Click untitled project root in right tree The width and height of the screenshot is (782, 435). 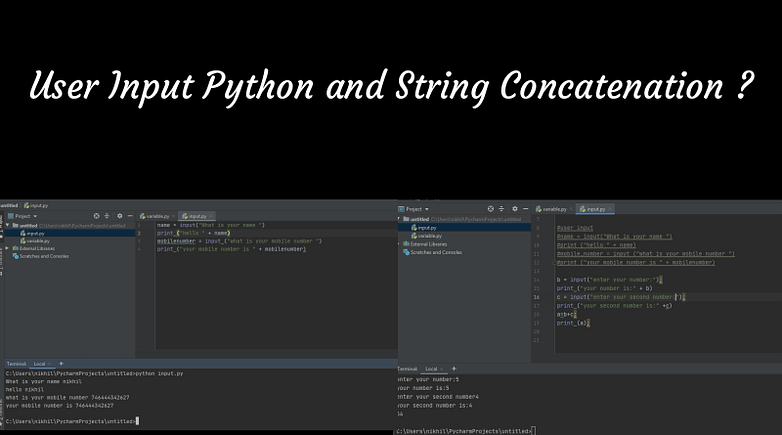point(419,219)
